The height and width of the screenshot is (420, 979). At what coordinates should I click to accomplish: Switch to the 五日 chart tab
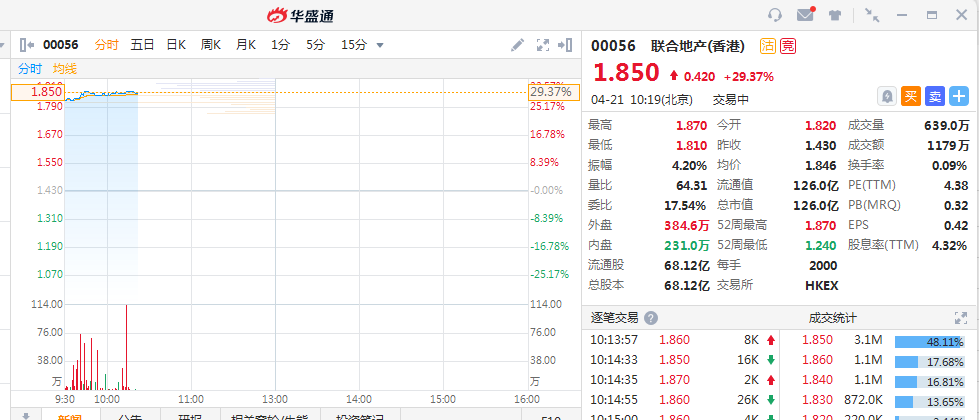pos(142,44)
